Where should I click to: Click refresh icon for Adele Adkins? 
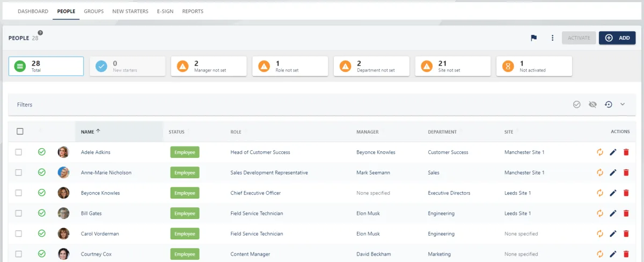point(600,152)
